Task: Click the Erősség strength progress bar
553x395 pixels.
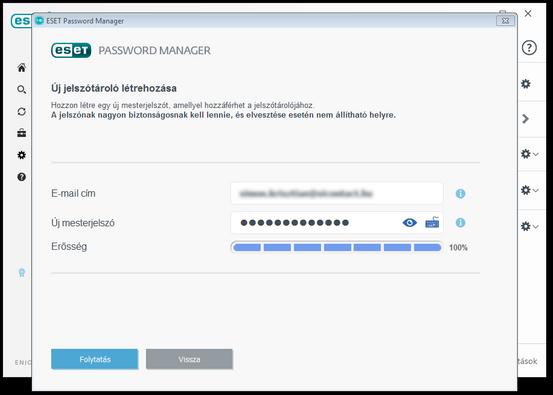Action: coord(337,247)
